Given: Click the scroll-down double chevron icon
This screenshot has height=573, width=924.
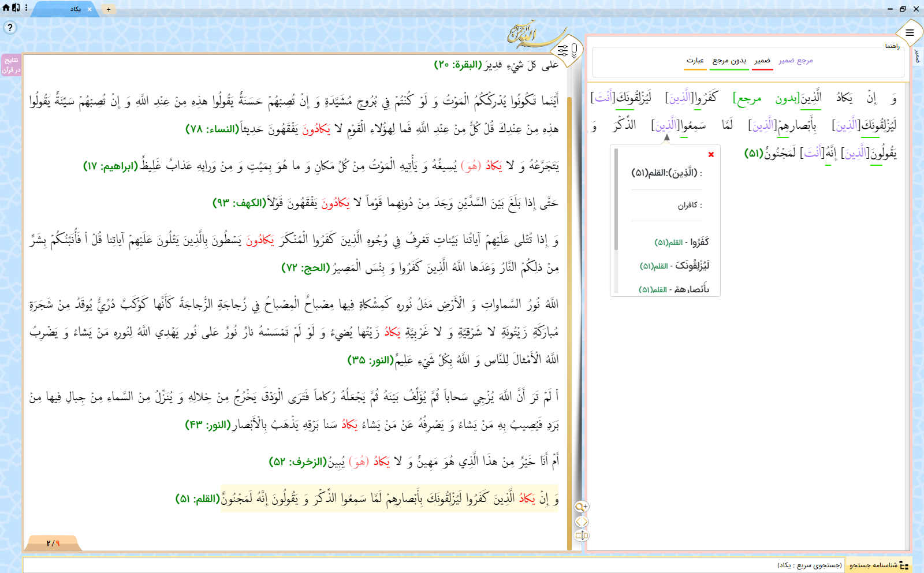Looking at the screenshot, I should coord(575,51).
